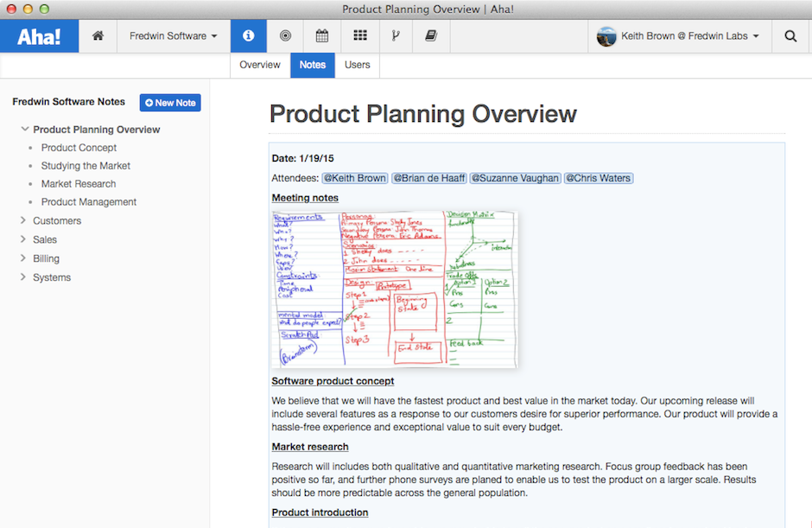Open the Notebooks book icon
This screenshot has height=528, width=812.
(431, 35)
